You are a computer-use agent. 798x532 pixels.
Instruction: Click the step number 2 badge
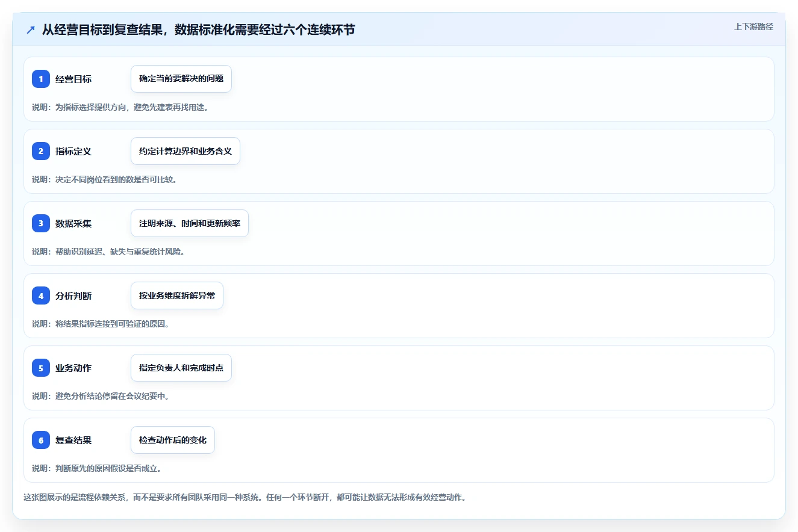point(41,151)
